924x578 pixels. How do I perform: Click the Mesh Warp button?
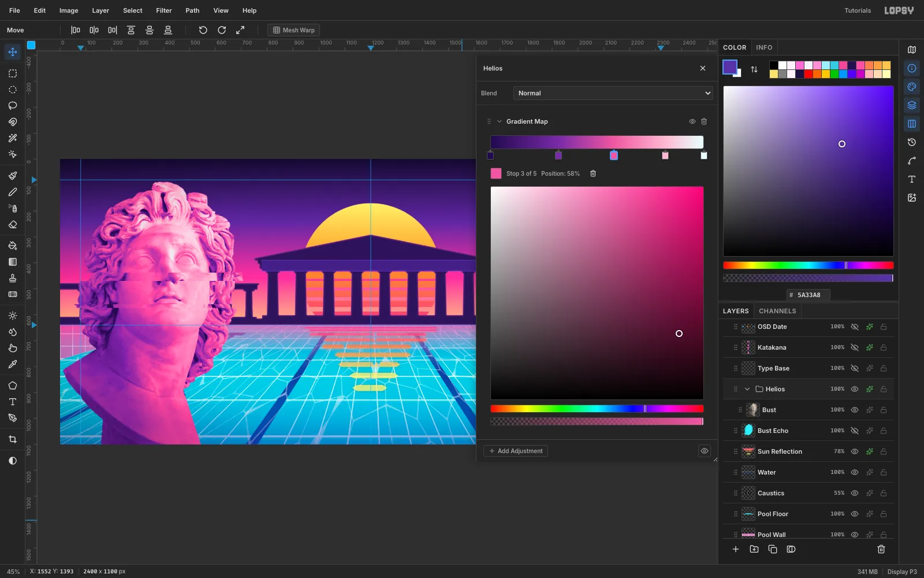(x=293, y=30)
